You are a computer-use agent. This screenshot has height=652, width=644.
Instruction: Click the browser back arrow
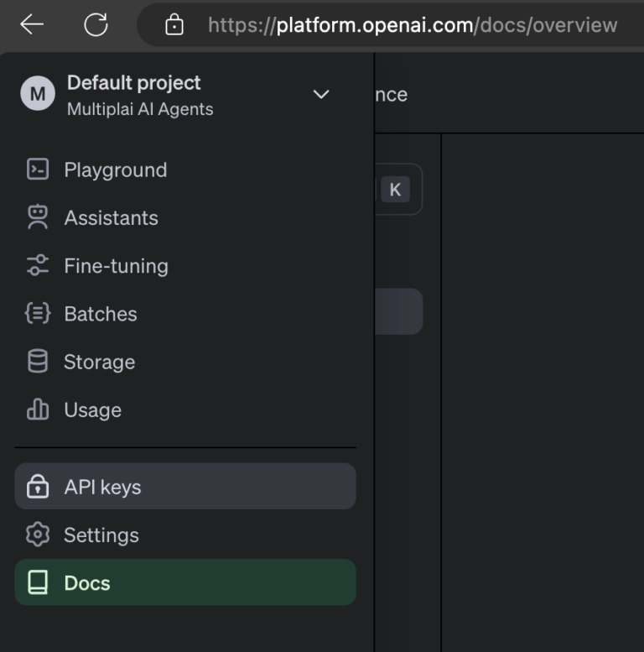pyautogui.click(x=32, y=24)
